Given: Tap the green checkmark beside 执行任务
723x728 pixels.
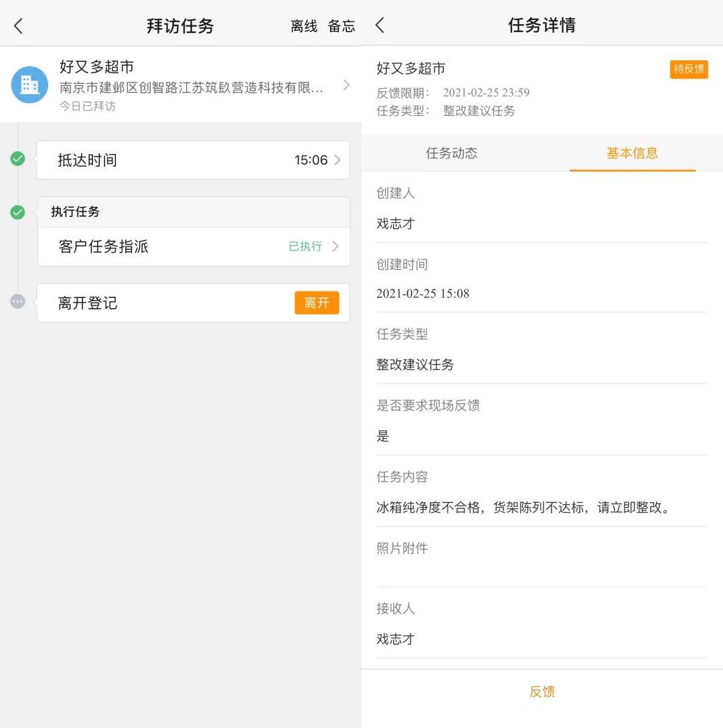Looking at the screenshot, I should tap(18, 212).
